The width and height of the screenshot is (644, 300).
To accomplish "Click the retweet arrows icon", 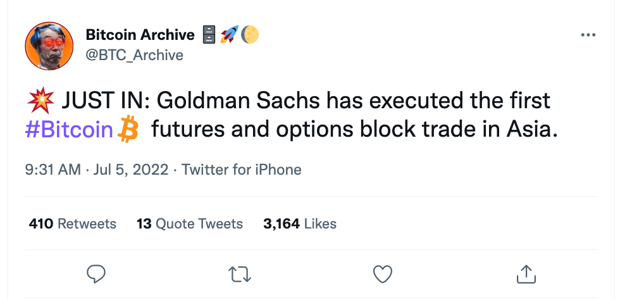I will [237, 273].
